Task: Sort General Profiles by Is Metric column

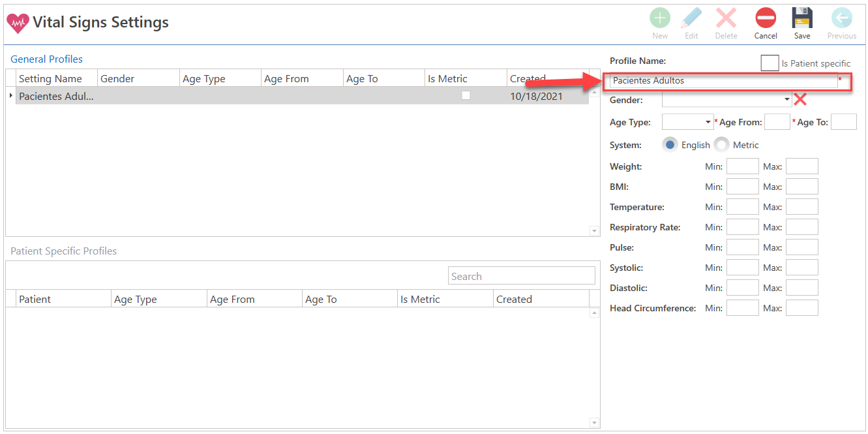Action: [x=466, y=78]
